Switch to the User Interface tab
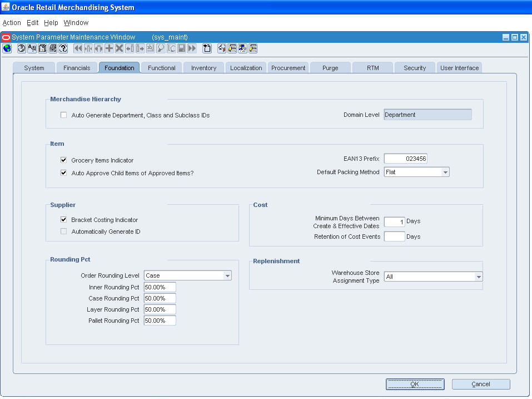Viewport: 532px width, 399px height. [459, 68]
